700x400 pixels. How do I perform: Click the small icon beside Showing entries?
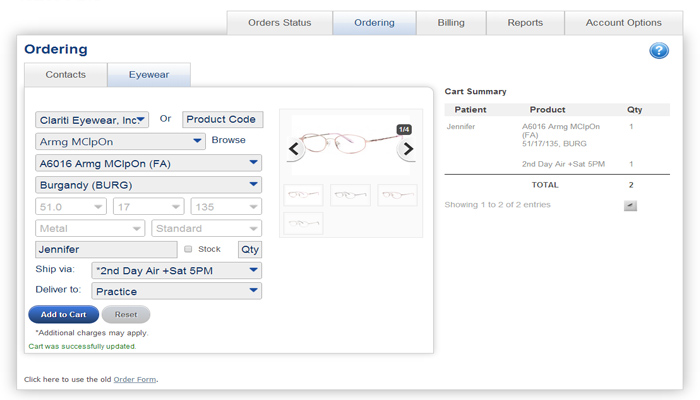pyautogui.click(x=630, y=205)
